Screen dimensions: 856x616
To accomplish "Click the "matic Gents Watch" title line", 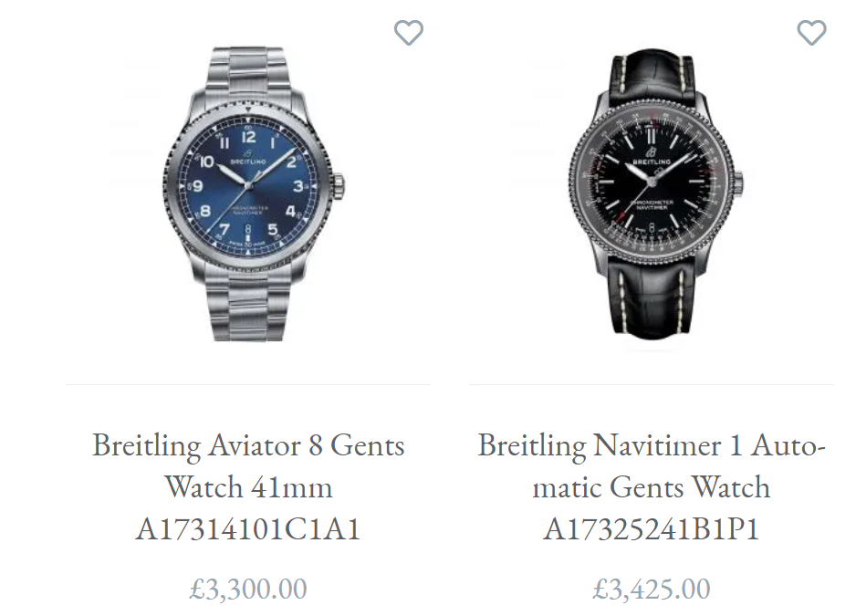I will point(652,486).
